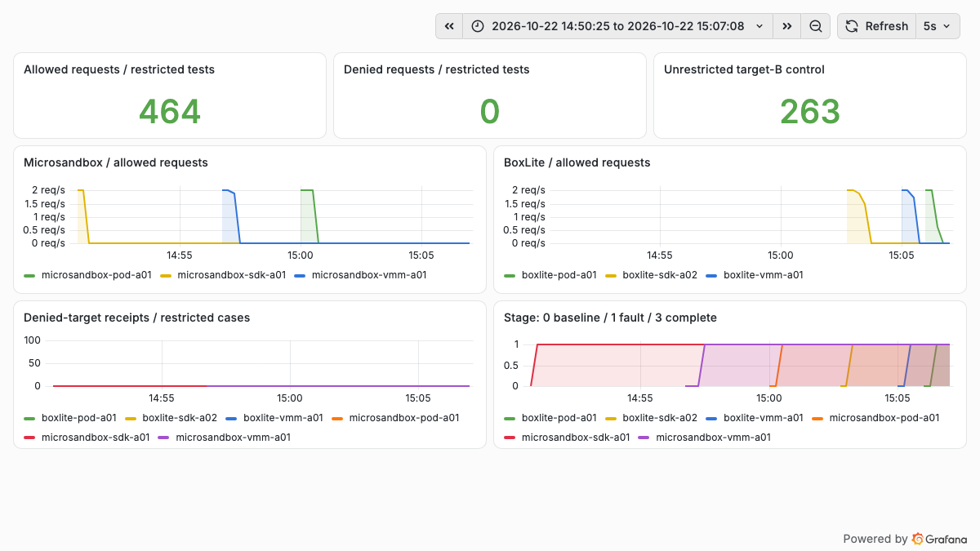The height and width of the screenshot is (551, 980).
Task: Click the refresh circular arrows icon
Action: [x=851, y=26]
